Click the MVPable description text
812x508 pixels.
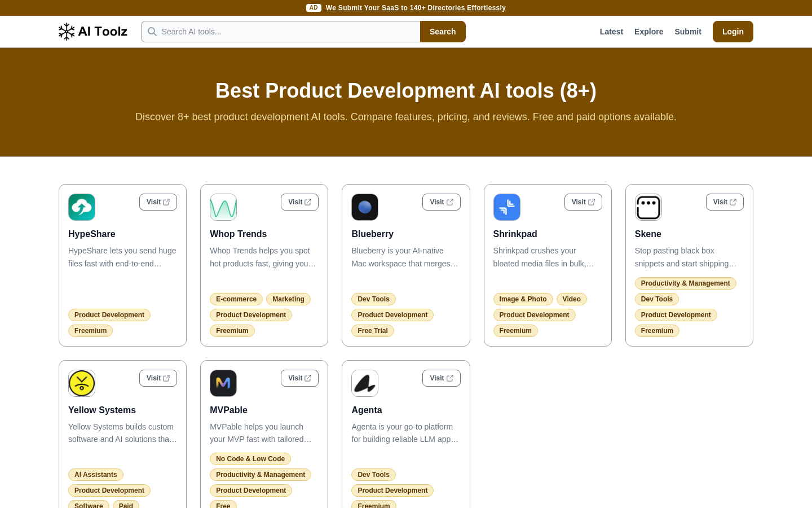[264, 433]
